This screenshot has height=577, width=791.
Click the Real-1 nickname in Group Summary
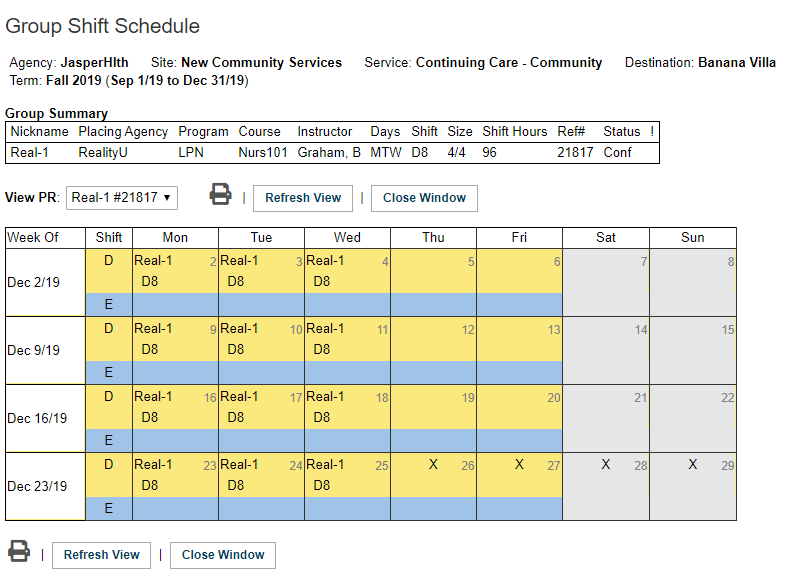point(29,153)
